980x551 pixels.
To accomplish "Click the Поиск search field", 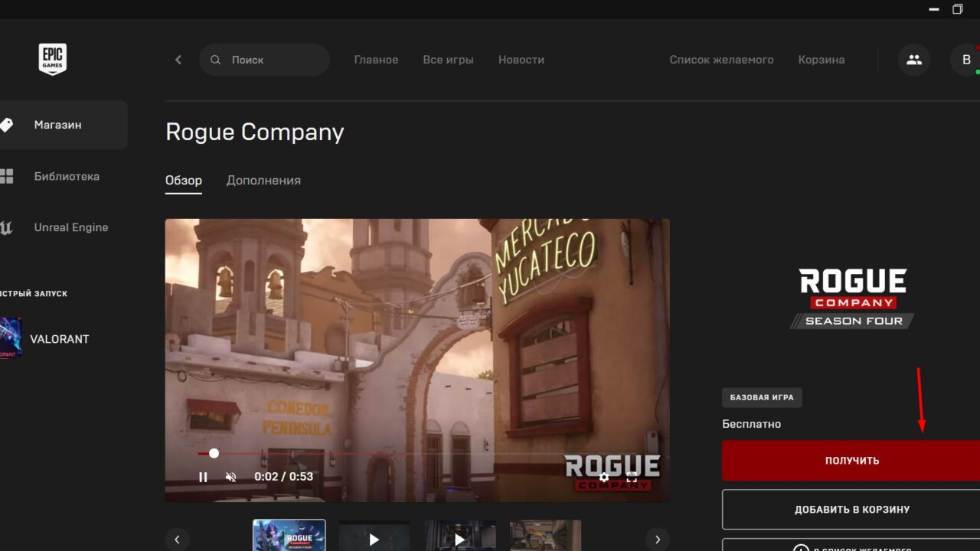I will tap(264, 59).
